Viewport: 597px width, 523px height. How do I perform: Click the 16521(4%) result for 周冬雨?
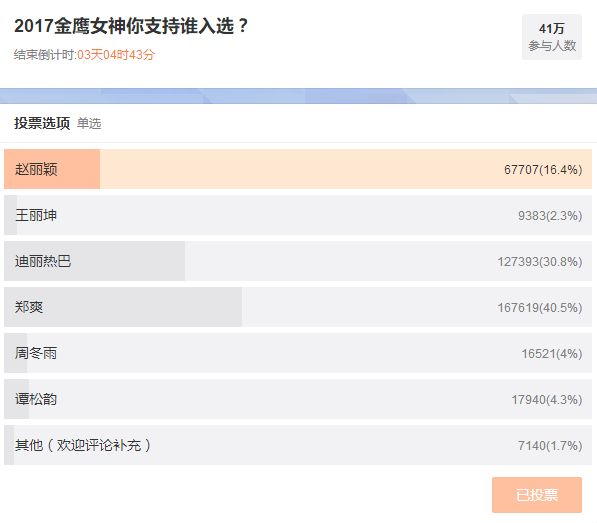click(x=552, y=354)
